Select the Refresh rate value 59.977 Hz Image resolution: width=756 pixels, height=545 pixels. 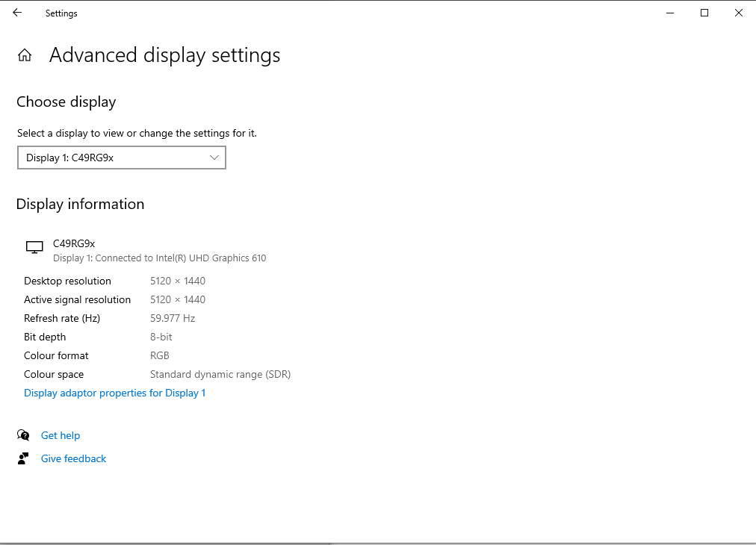point(173,318)
